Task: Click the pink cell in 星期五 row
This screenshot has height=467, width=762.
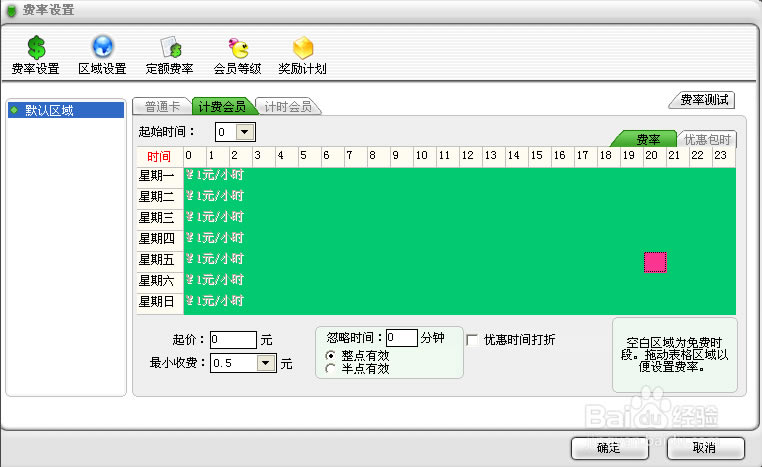Action: 655,262
